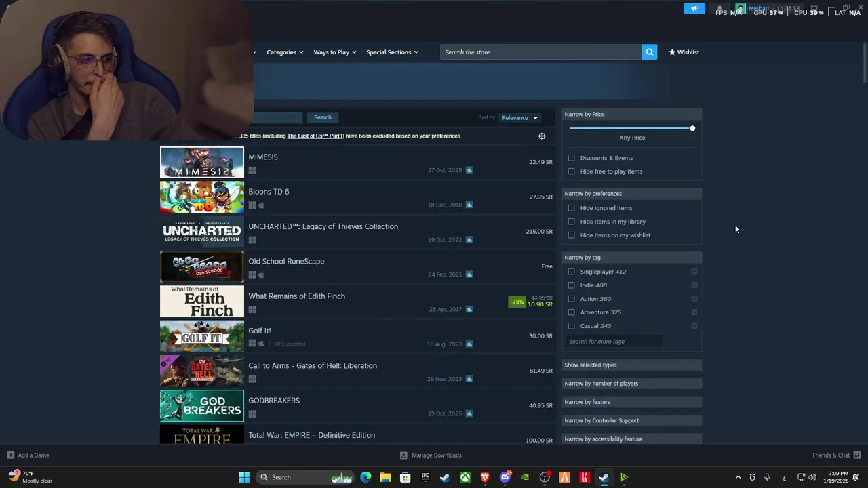Expand Narrow by feature section

point(632,402)
